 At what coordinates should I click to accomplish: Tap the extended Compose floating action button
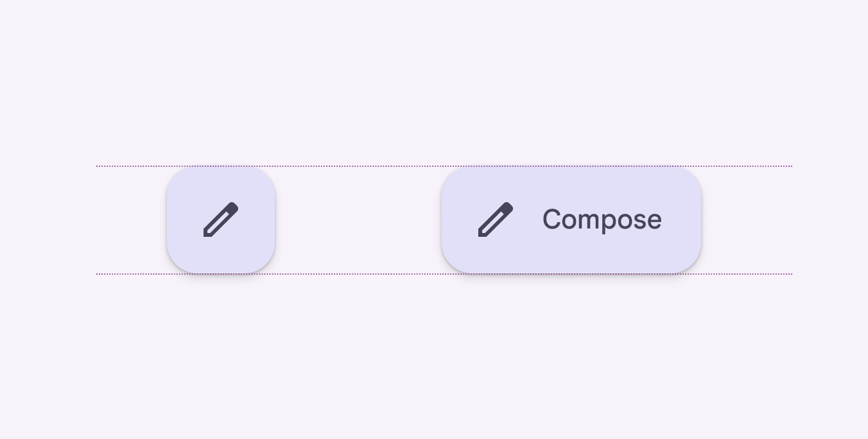pyautogui.click(x=571, y=219)
